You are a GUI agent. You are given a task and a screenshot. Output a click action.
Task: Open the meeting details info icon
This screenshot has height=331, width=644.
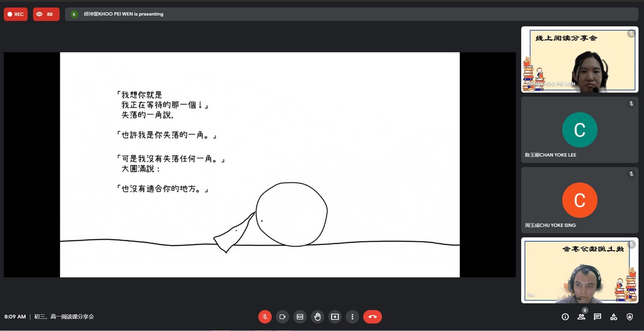click(x=565, y=317)
